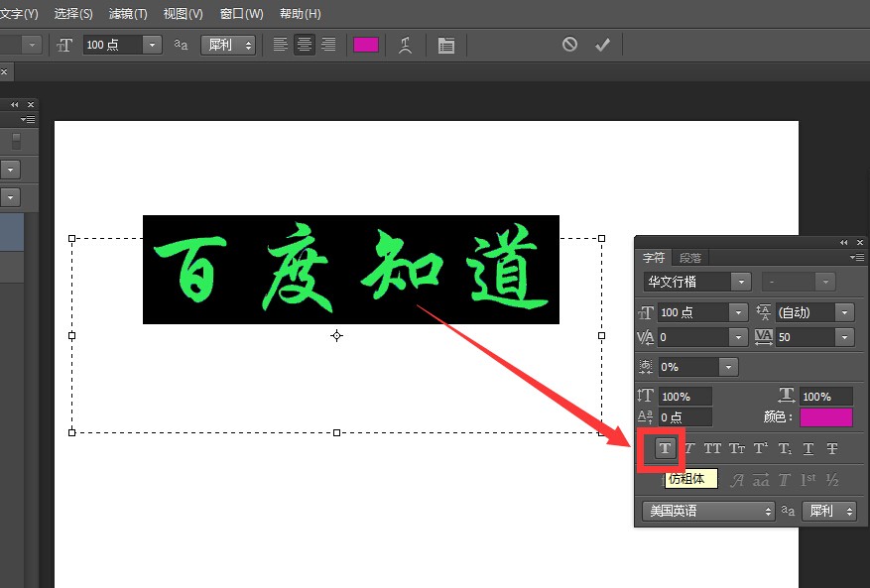Switch to the 字符 tab
Screen dimensions: 870x588
click(654, 258)
